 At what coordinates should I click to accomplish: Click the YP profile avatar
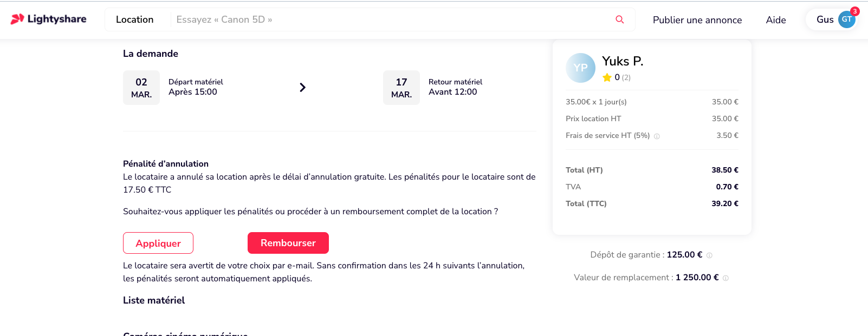coord(580,68)
